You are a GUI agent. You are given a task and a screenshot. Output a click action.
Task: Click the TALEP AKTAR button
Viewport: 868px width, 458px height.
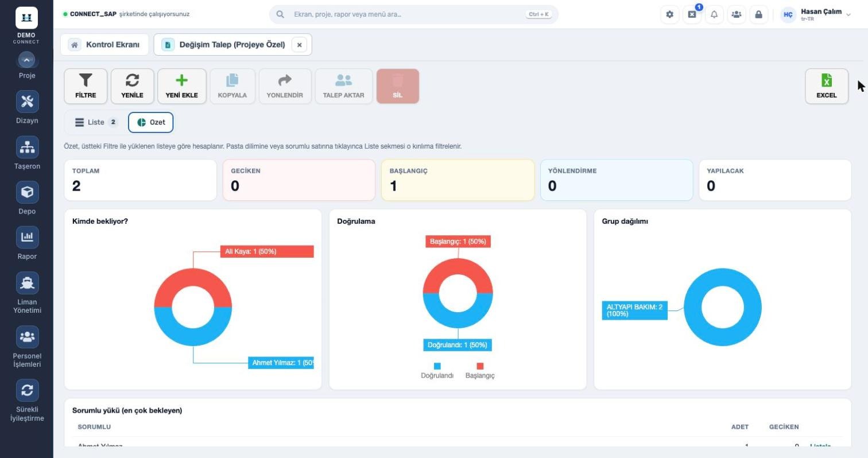click(x=344, y=87)
